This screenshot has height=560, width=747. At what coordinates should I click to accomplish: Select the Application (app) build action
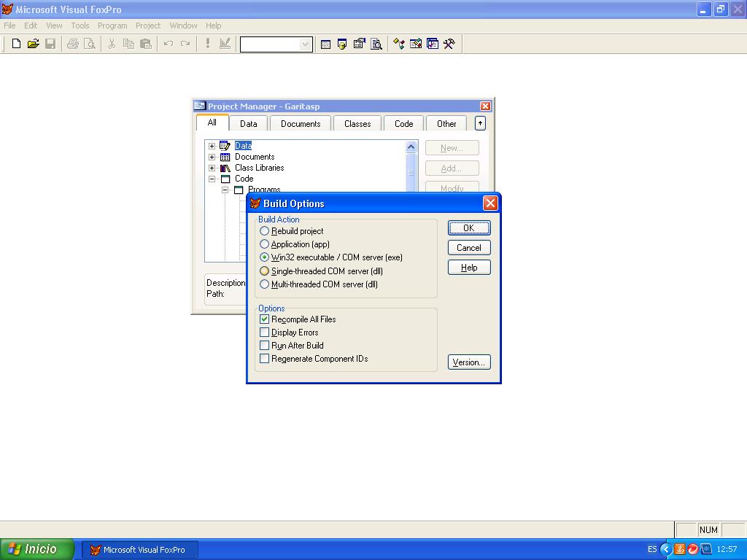click(x=264, y=244)
